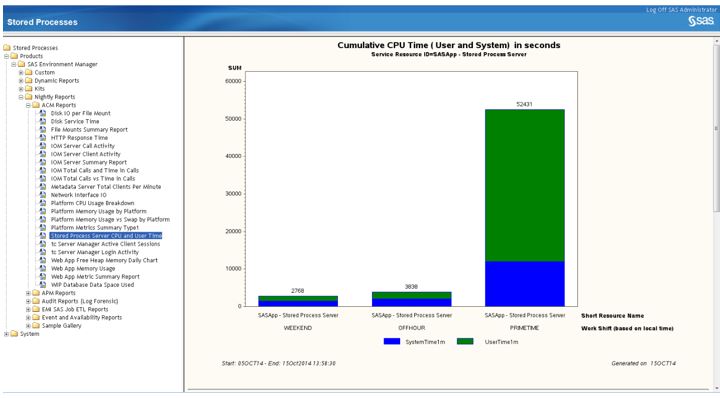Click the green UserTime1m legend swatch

click(x=465, y=342)
